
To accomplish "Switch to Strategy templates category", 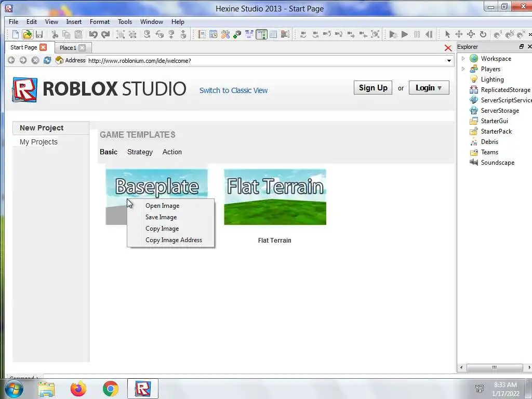I will tap(140, 152).
